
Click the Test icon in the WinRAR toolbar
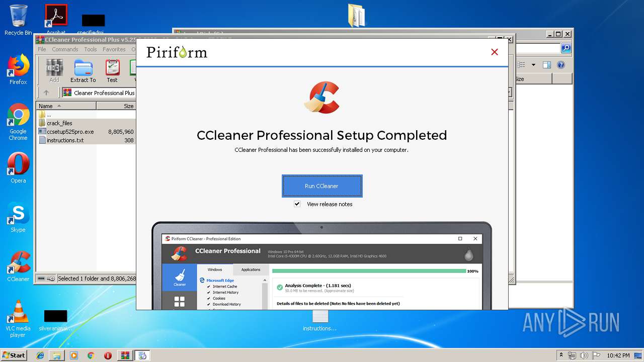[x=112, y=71]
